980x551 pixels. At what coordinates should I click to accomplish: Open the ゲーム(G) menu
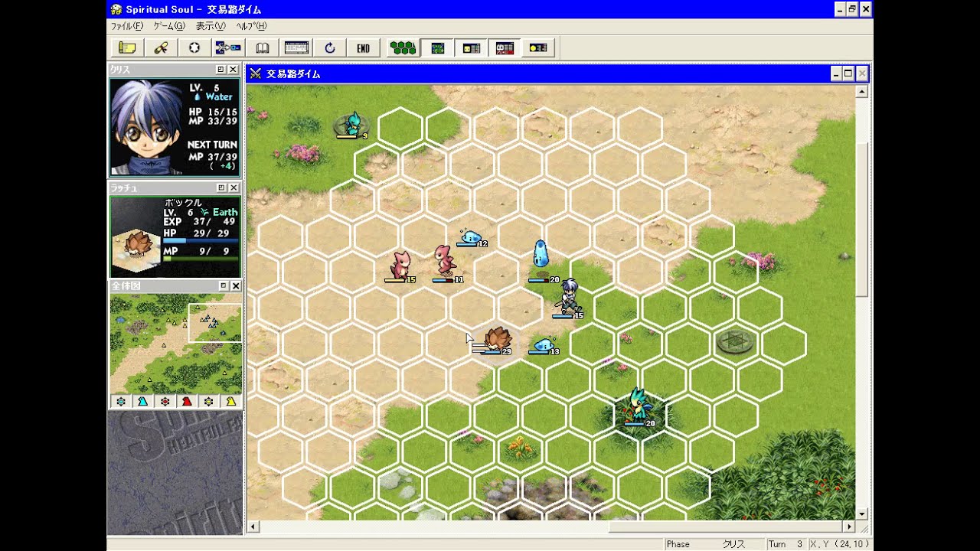(169, 26)
